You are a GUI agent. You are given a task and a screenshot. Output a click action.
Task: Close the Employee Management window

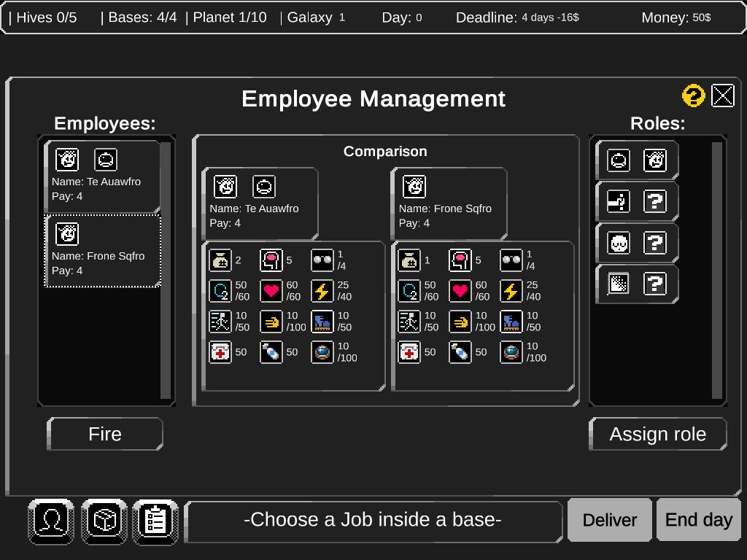coord(722,95)
